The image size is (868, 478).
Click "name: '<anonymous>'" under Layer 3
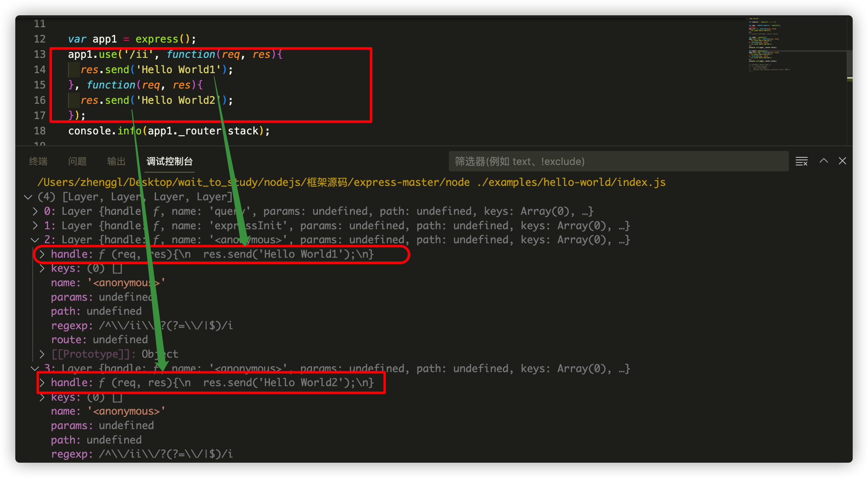[108, 411]
